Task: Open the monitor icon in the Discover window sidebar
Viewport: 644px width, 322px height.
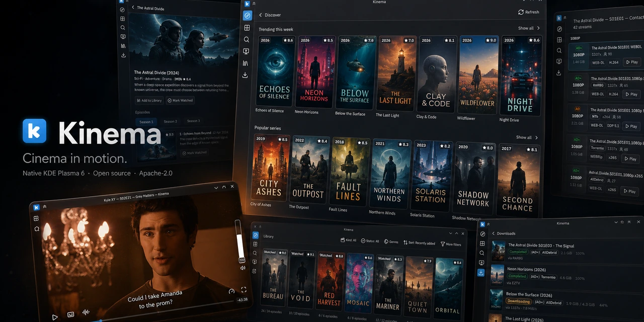Action: pyautogui.click(x=246, y=51)
